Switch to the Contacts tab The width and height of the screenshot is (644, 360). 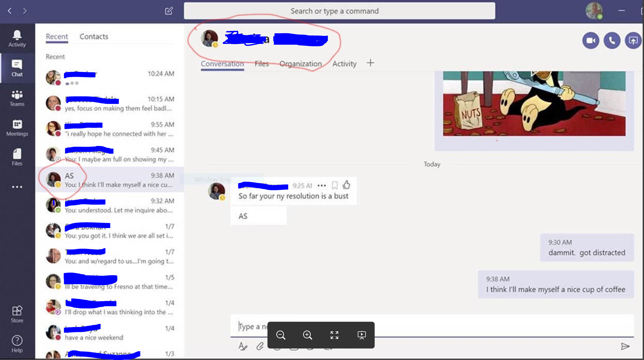[94, 36]
